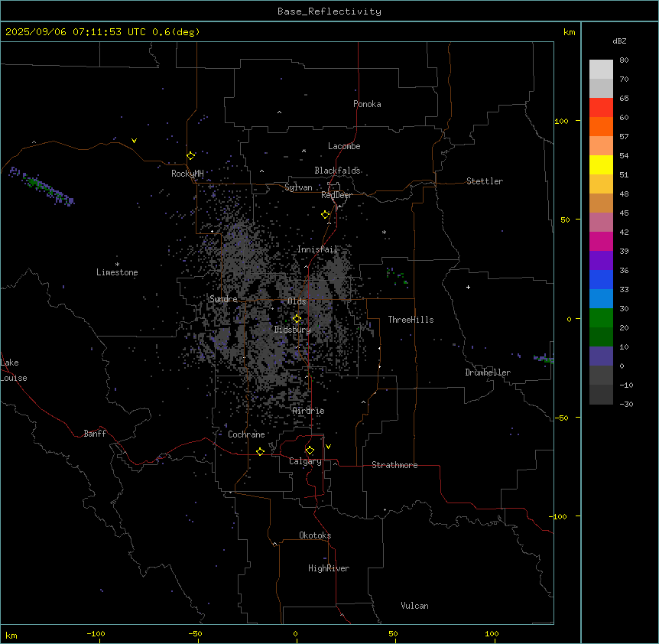The height and width of the screenshot is (644, 659).
Task: Click the green echo patch northwest of ThreeHills
Action: pos(398,276)
